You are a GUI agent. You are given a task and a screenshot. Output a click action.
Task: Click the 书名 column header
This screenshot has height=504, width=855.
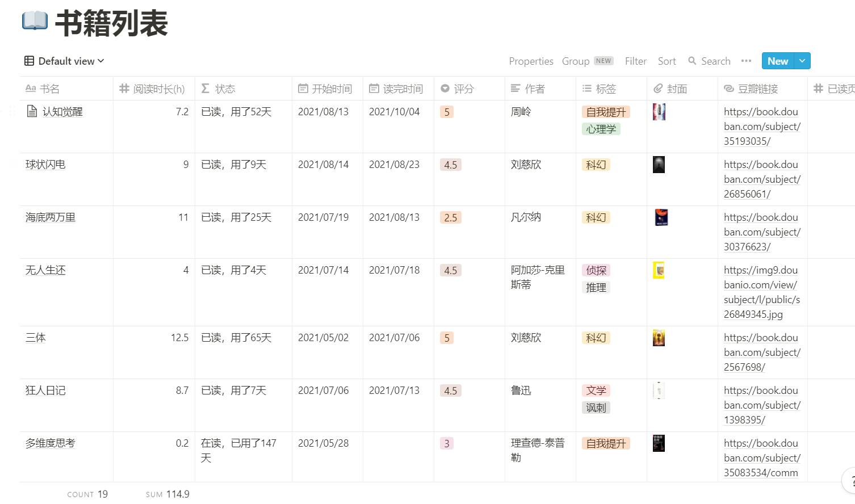pos(66,89)
